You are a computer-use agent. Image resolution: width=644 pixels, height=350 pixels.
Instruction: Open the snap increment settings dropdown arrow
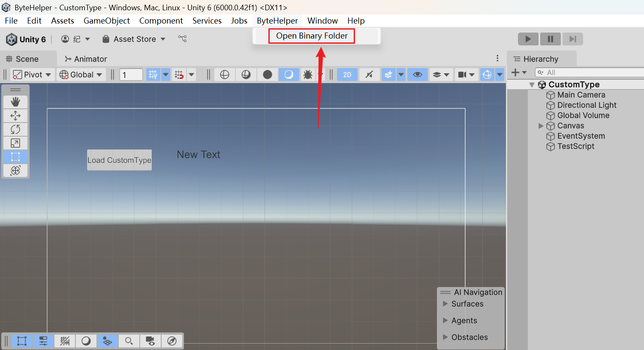coord(192,75)
